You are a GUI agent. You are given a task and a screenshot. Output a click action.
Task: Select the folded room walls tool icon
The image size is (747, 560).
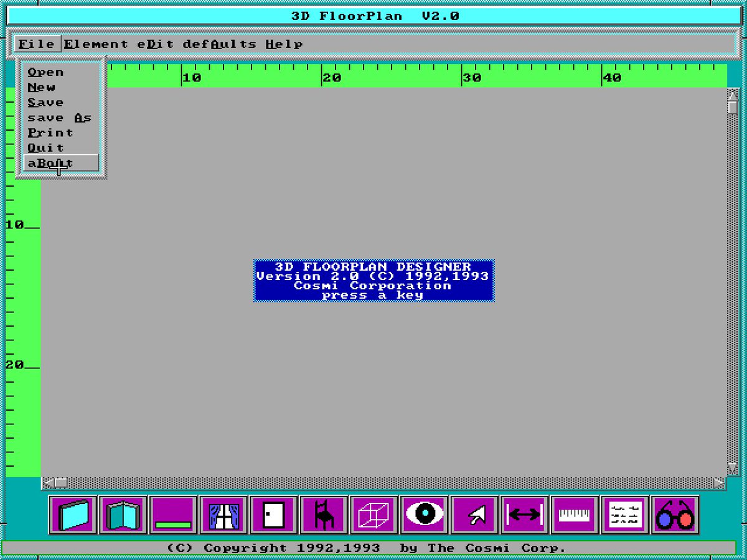tap(123, 515)
